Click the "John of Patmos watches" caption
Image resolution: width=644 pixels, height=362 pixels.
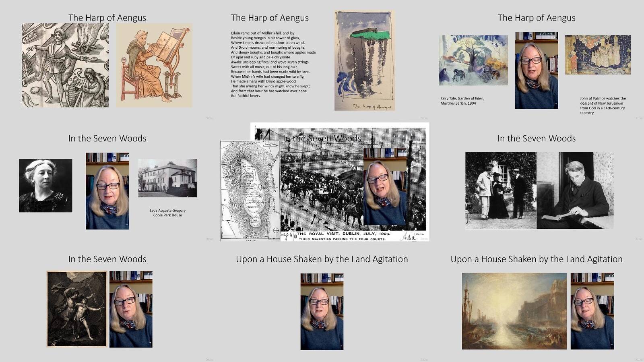click(603, 105)
